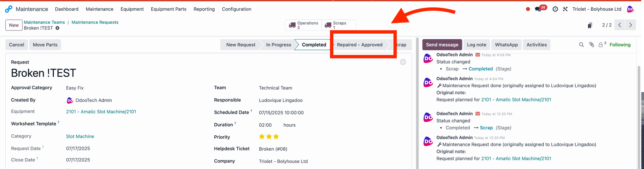This screenshot has height=169, width=644.
Task: Open the Triolet - Bolyhouse Ltd company switcher
Action: (597, 9)
